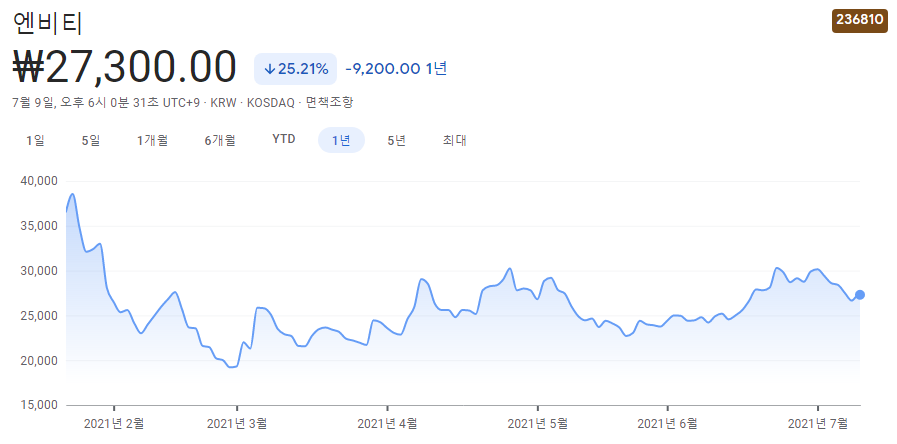Click the blue endpoint dot on chart
Viewport: 897px width, 444px height.
pos(859,295)
